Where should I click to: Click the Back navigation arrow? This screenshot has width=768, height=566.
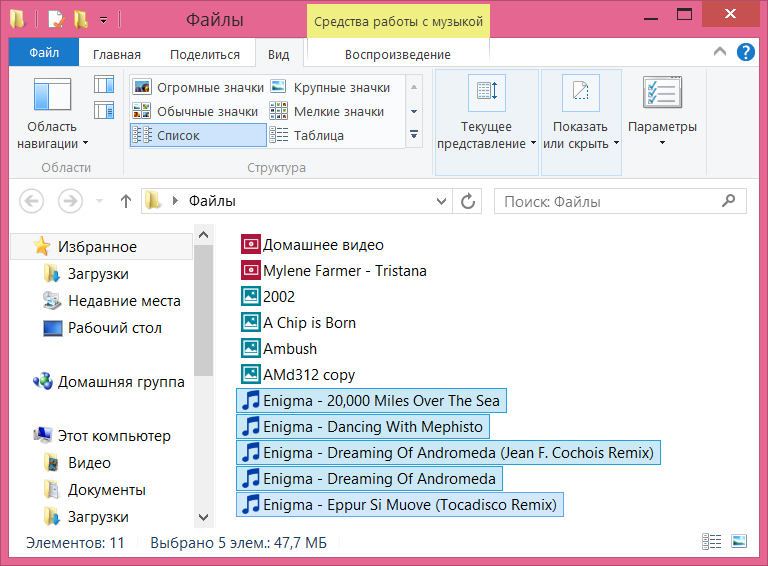tap(31, 201)
